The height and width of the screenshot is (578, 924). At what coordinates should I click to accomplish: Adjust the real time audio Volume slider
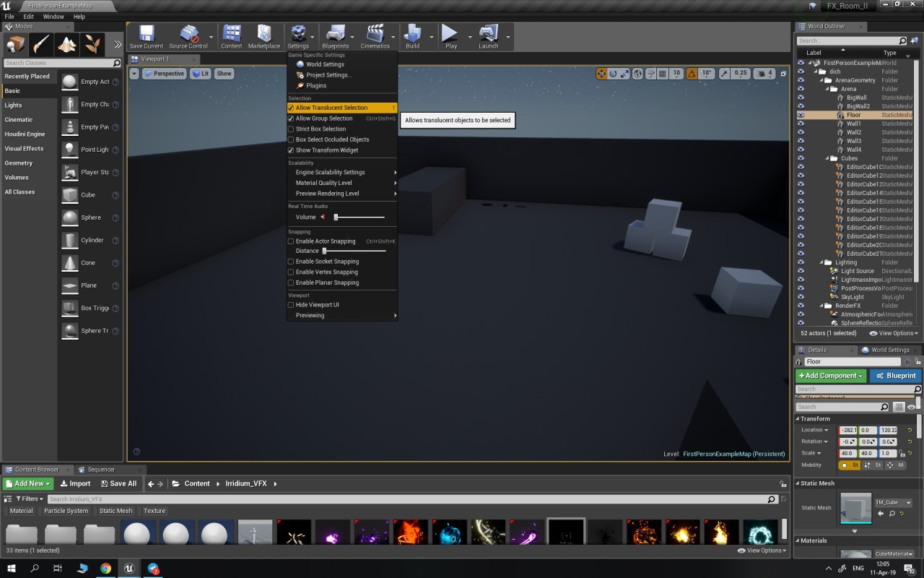click(x=359, y=217)
